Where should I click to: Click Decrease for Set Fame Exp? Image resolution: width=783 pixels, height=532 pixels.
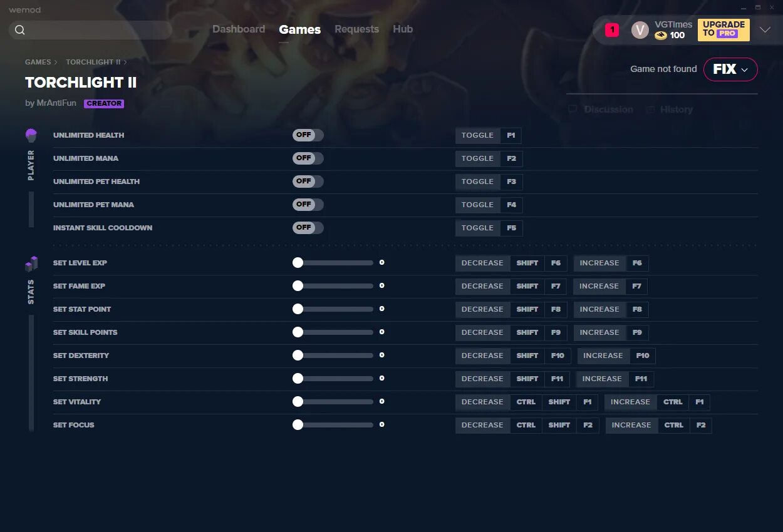coord(482,286)
